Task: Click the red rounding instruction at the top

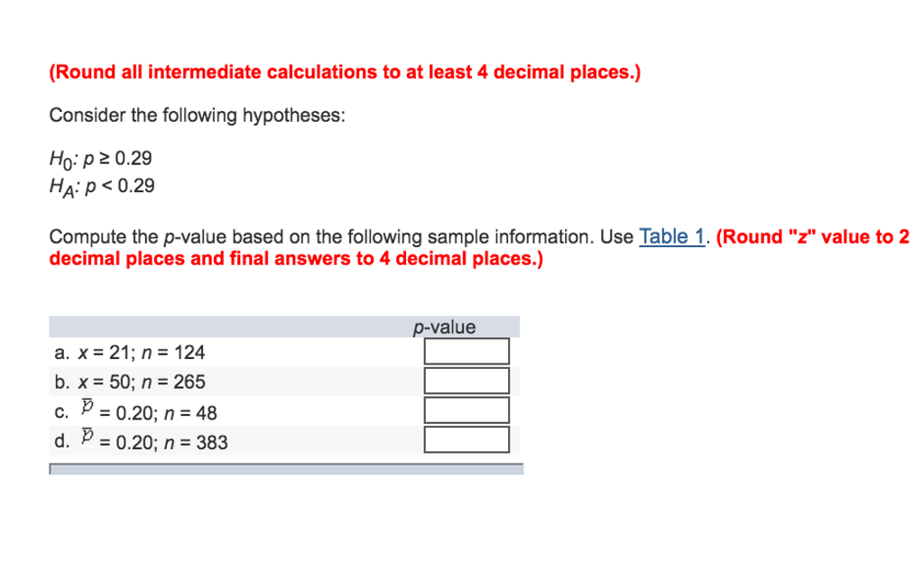Action: click(x=344, y=72)
